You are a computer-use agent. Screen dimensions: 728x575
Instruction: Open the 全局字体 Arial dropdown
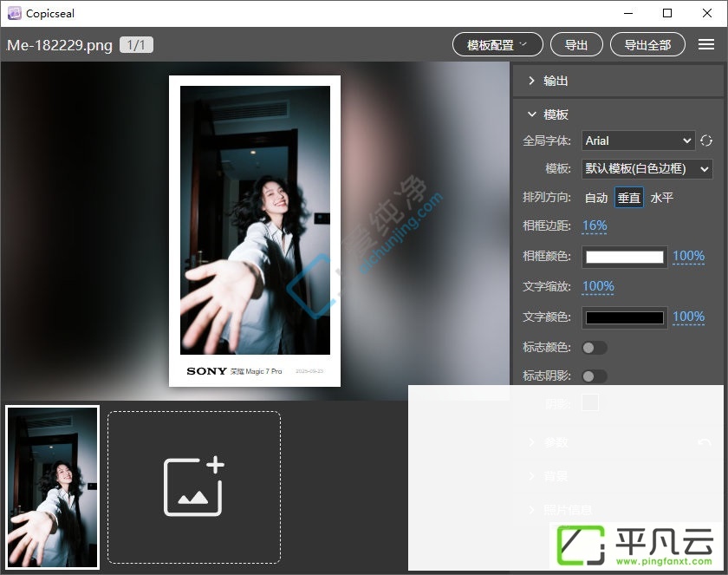638,140
